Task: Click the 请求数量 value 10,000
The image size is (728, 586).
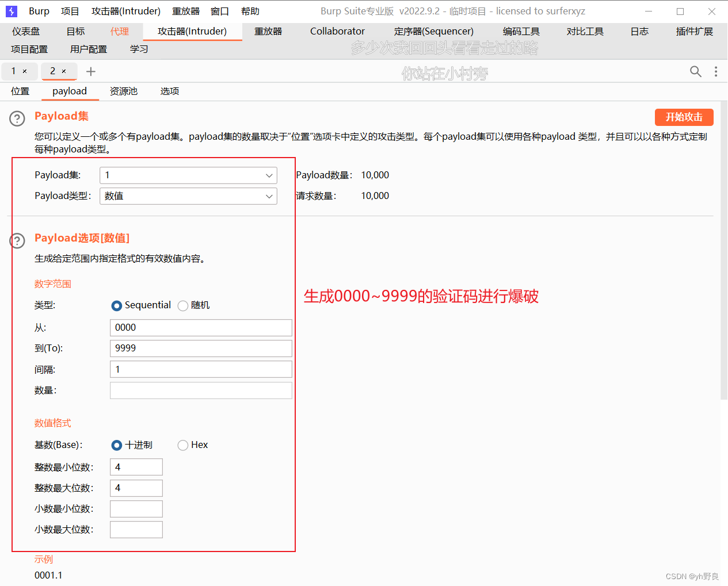Action: click(375, 196)
